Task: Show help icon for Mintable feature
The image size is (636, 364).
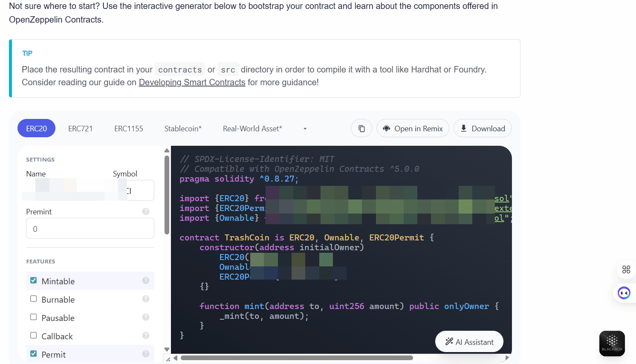Action: [146, 280]
